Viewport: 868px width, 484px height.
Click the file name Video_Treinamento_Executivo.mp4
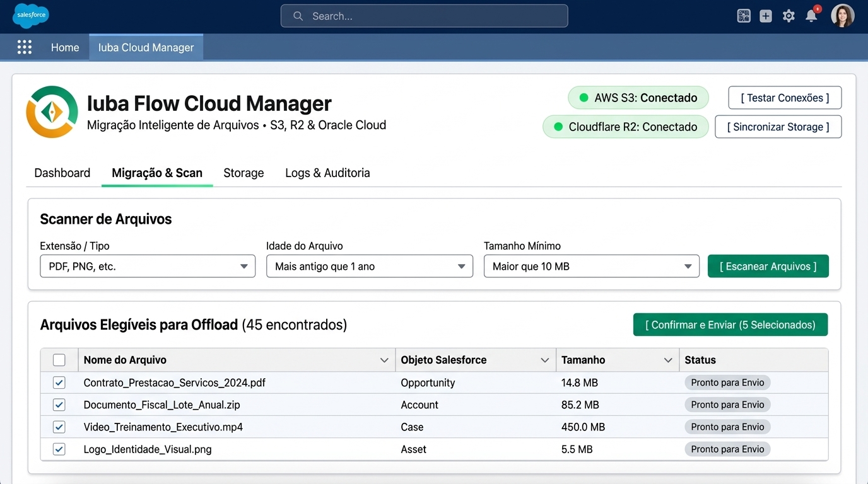163,427
